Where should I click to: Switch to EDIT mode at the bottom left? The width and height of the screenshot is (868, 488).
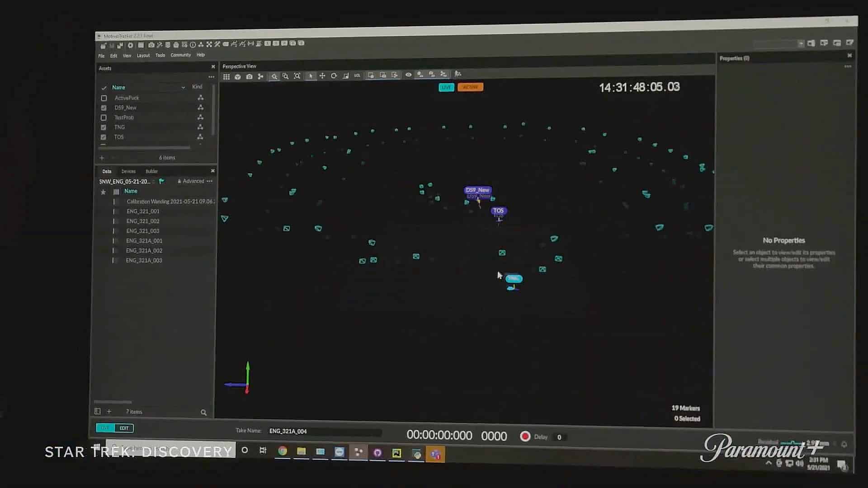coord(124,428)
